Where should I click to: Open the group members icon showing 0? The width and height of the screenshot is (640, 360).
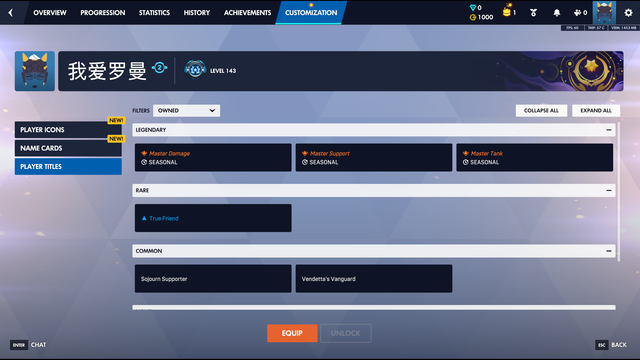580,13
